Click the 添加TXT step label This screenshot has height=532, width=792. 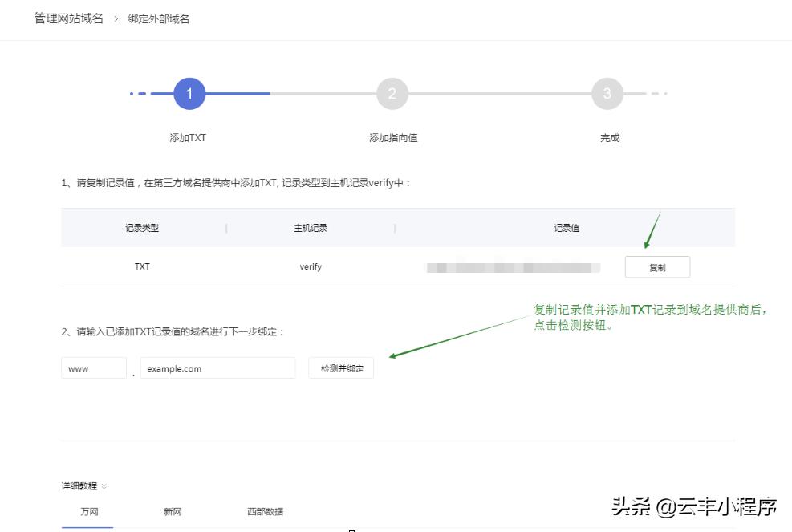[189, 137]
